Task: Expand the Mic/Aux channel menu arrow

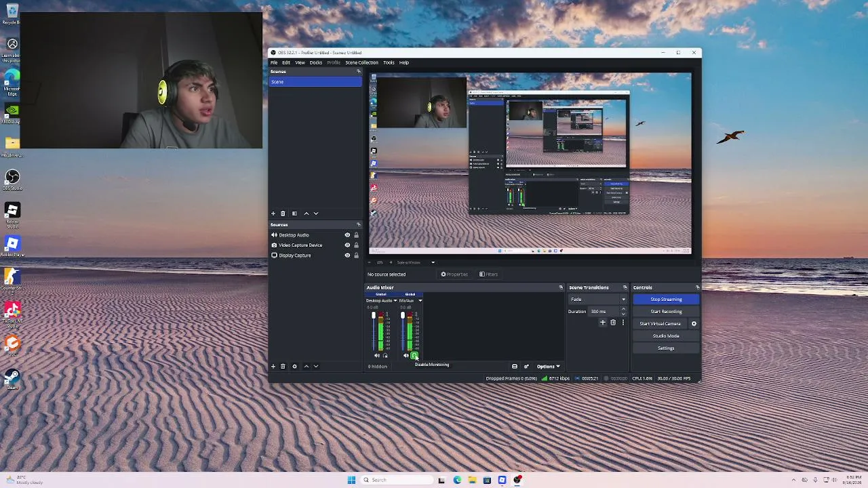Action: 420,301
